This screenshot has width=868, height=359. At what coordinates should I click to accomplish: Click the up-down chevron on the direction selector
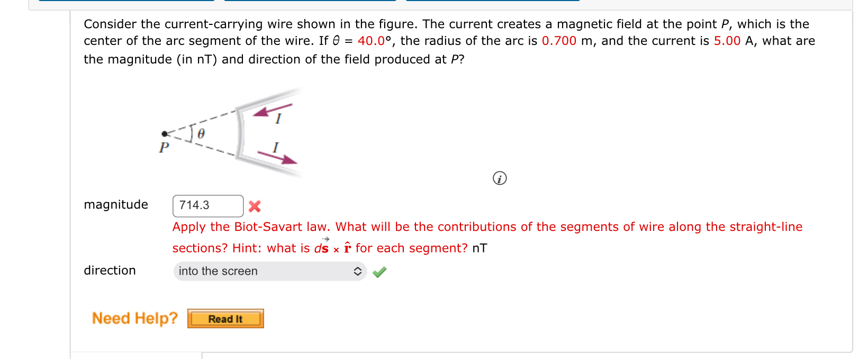[357, 271]
